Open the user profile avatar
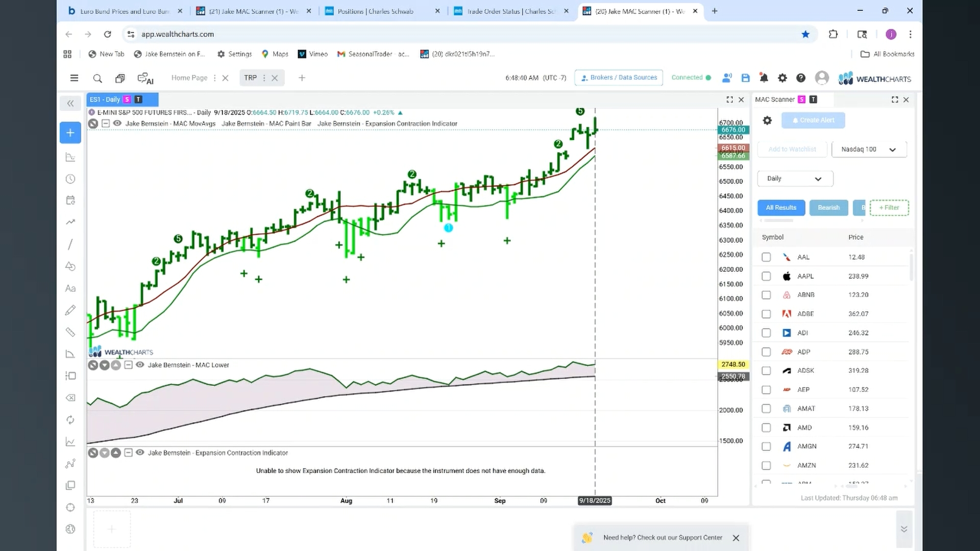 tap(822, 78)
